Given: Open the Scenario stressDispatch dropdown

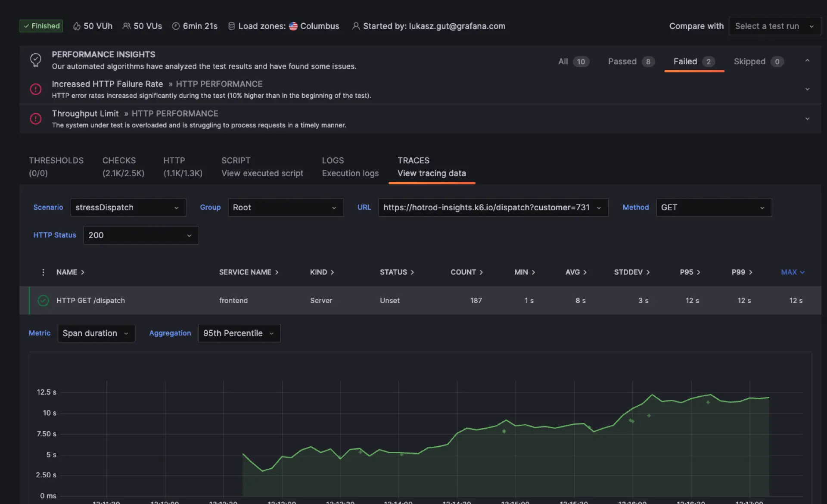Looking at the screenshot, I should tap(128, 208).
